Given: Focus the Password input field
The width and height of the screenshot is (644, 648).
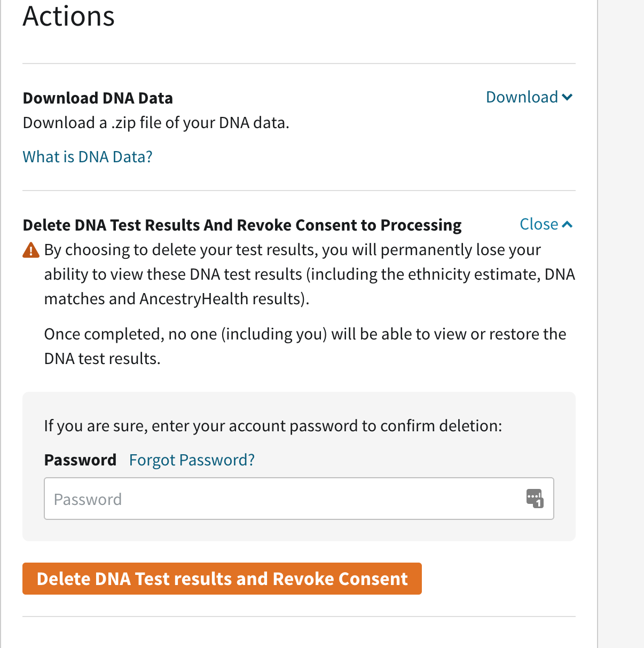Looking at the screenshot, I should pos(299,499).
